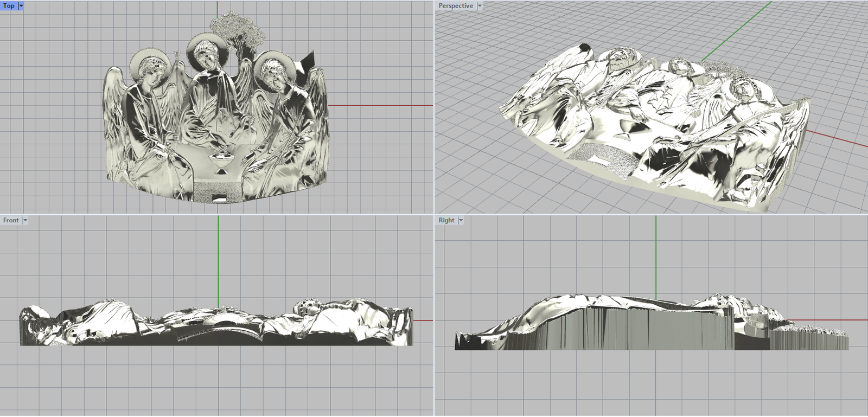This screenshot has width=868, height=417.
Task: Activate the Front viewport title label
Action: point(11,220)
